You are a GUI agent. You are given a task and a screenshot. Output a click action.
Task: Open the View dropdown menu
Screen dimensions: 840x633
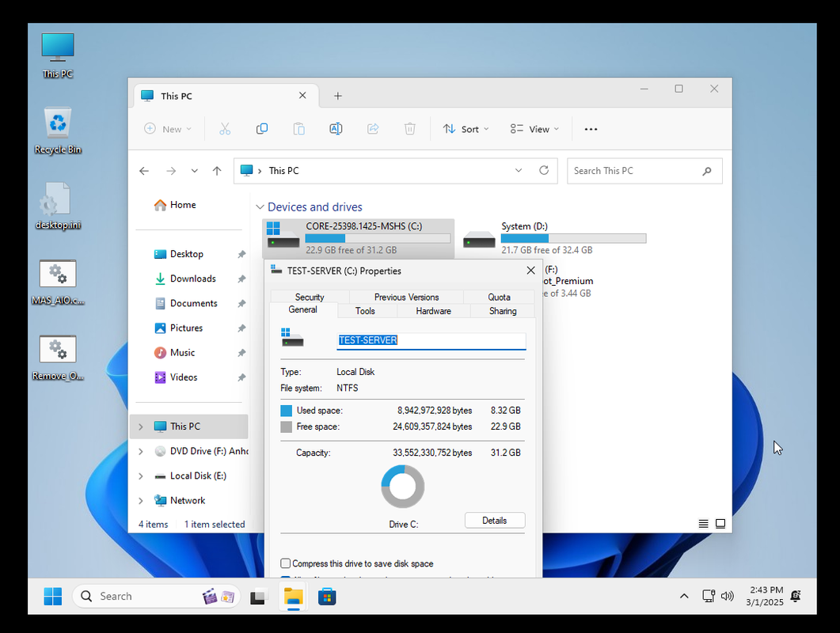pos(534,129)
